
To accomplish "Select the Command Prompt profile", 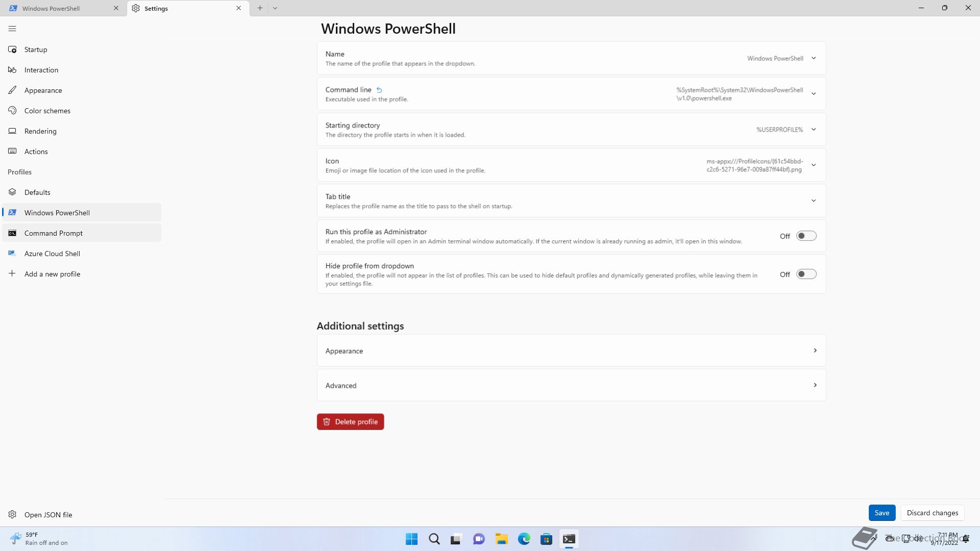I will pyautogui.click(x=82, y=233).
